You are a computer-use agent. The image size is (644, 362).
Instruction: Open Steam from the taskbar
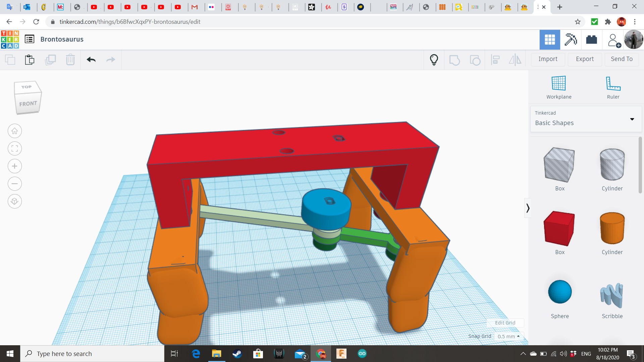click(x=237, y=354)
